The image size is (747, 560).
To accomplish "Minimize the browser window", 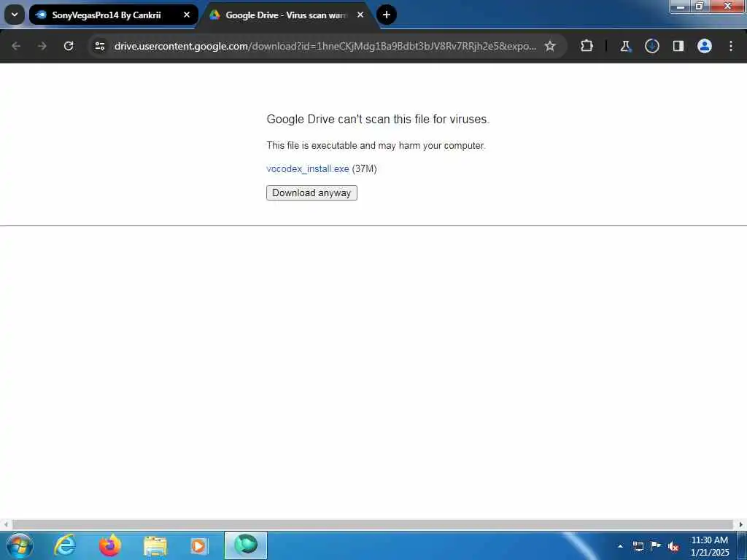I will click(x=681, y=6).
